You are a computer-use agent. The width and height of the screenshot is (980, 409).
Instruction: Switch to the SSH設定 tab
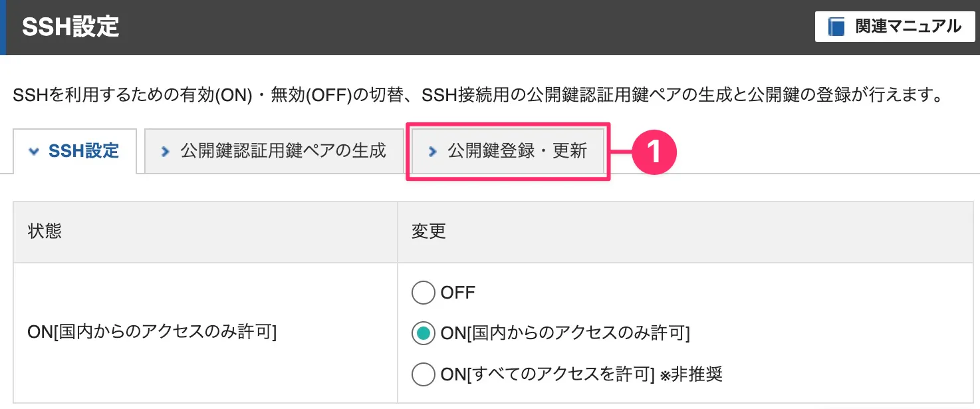[x=74, y=151]
